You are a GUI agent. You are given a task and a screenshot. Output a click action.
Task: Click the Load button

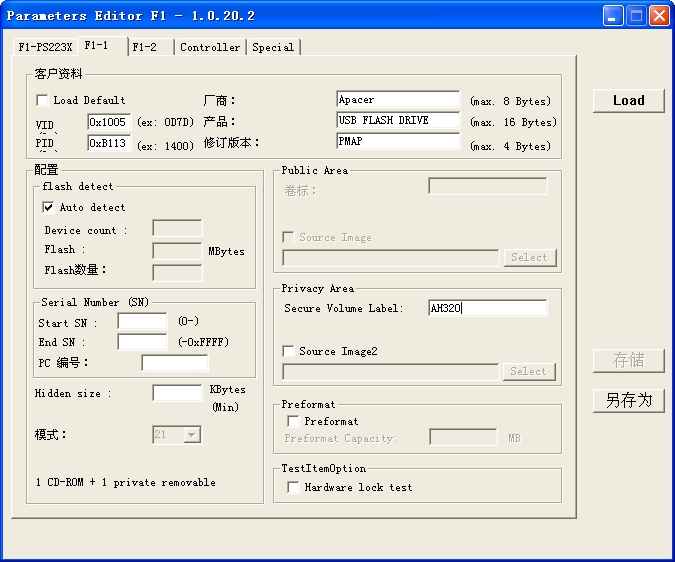point(628,100)
